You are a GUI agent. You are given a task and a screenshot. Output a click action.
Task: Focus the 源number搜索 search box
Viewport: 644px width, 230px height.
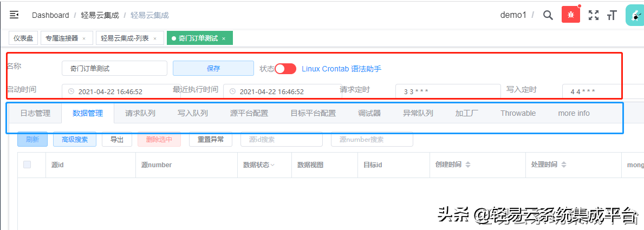[x=372, y=139]
